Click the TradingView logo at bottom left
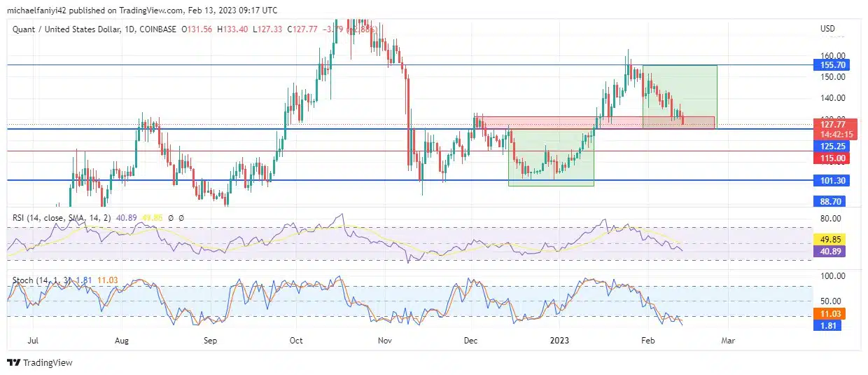This screenshot has width=868, height=375. tap(40, 362)
